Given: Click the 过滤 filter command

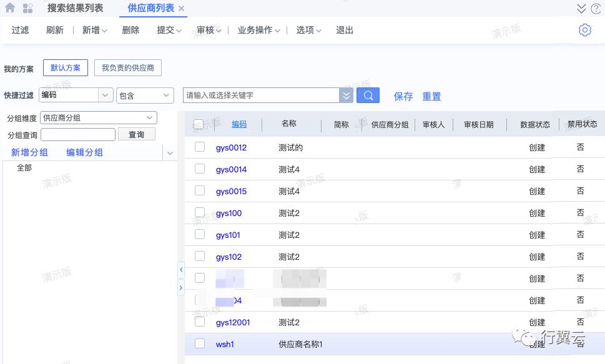Looking at the screenshot, I should [20, 29].
